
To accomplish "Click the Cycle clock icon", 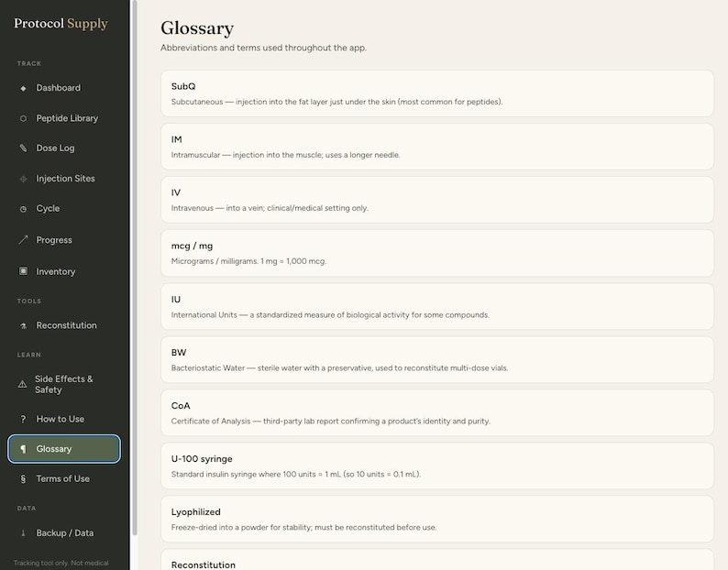I will (x=23, y=209).
